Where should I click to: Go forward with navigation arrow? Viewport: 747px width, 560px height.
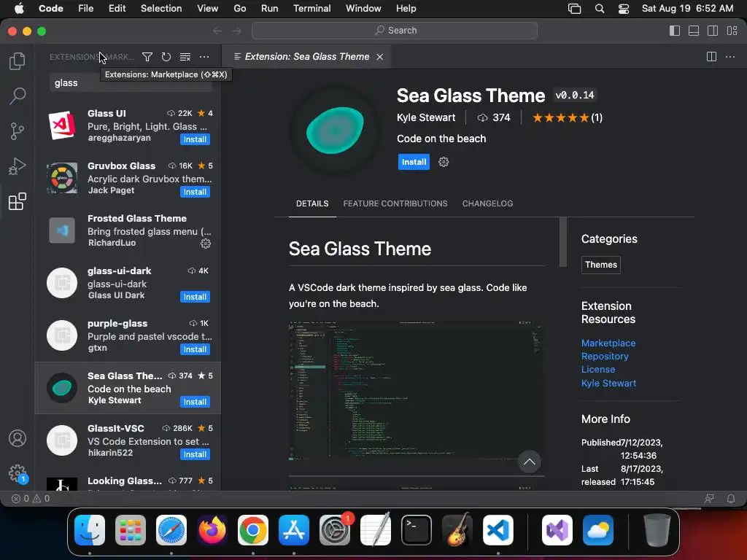pos(237,31)
